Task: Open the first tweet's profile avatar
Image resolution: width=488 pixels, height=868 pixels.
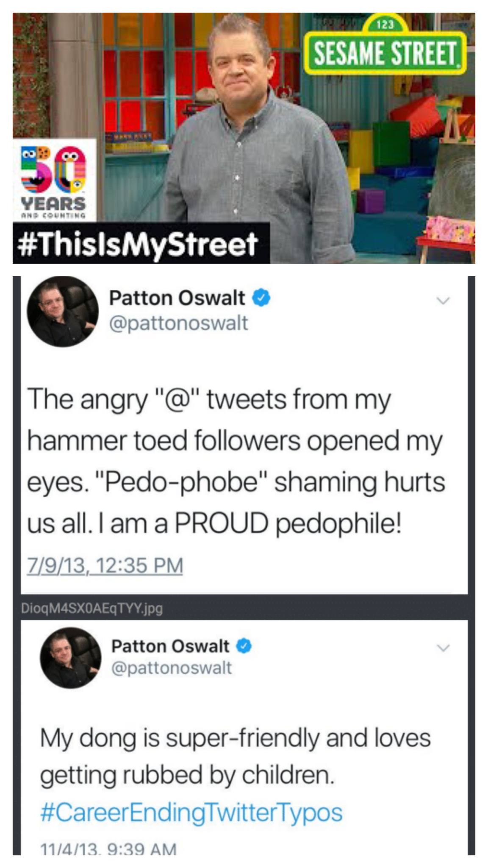Action: coord(62,312)
